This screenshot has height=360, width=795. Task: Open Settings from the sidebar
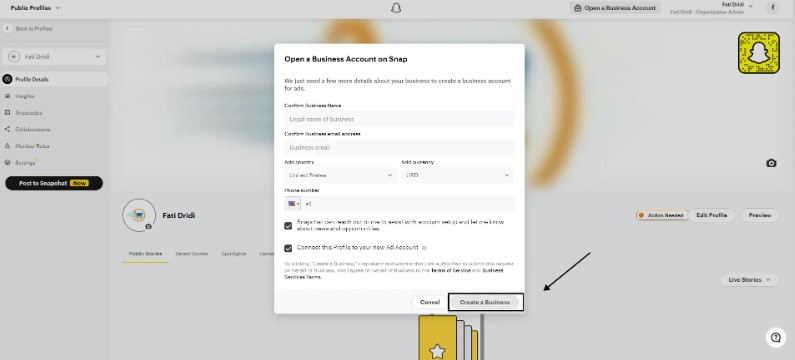(x=25, y=163)
